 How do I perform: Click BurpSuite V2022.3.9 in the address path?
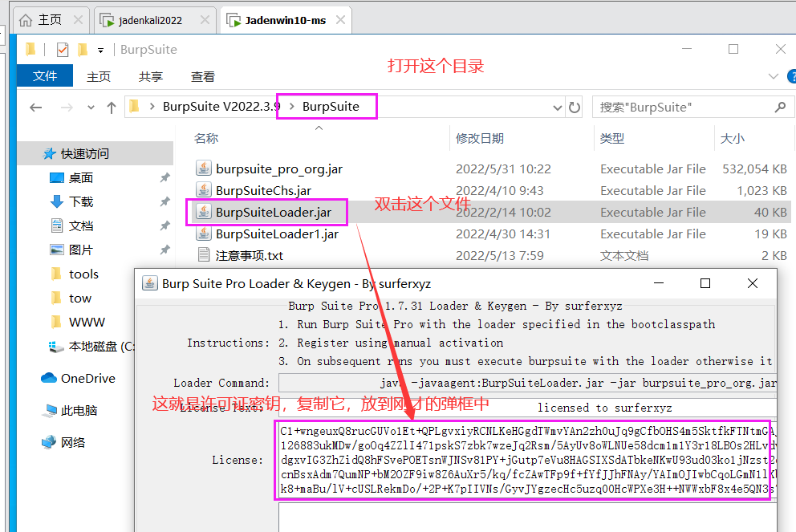point(221,107)
